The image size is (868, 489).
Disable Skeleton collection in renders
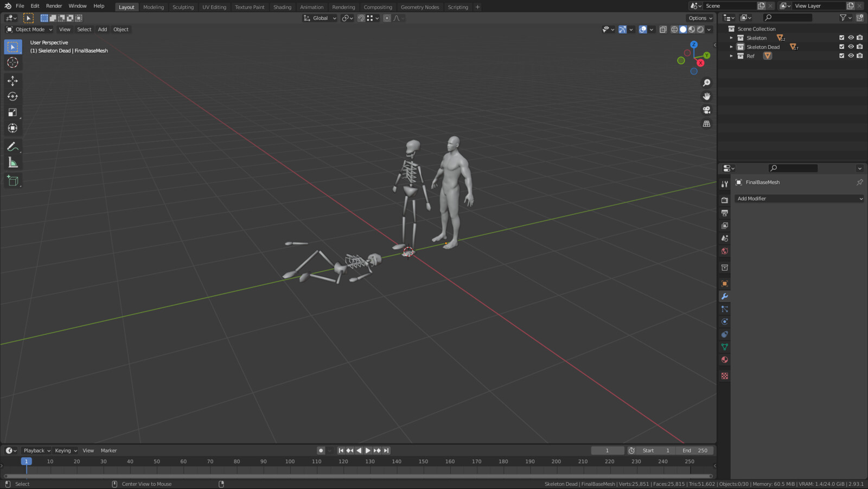pos(860,38)
